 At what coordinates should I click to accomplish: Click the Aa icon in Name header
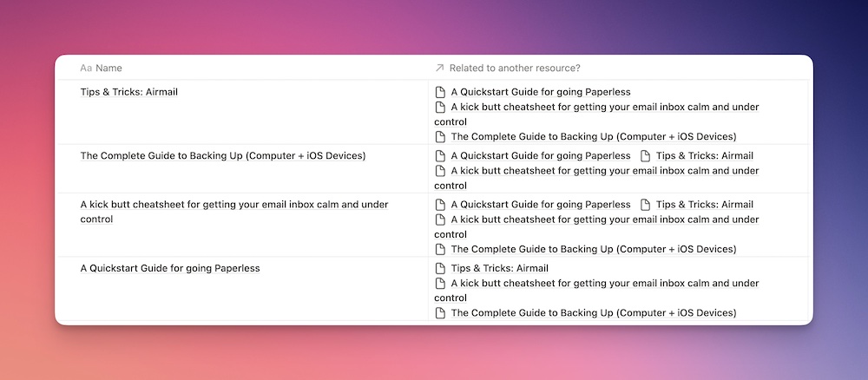coord(86,68)
